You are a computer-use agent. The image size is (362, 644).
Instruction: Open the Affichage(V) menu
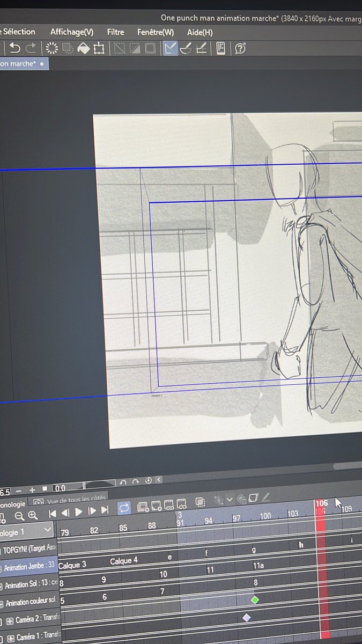click(72, 32)
